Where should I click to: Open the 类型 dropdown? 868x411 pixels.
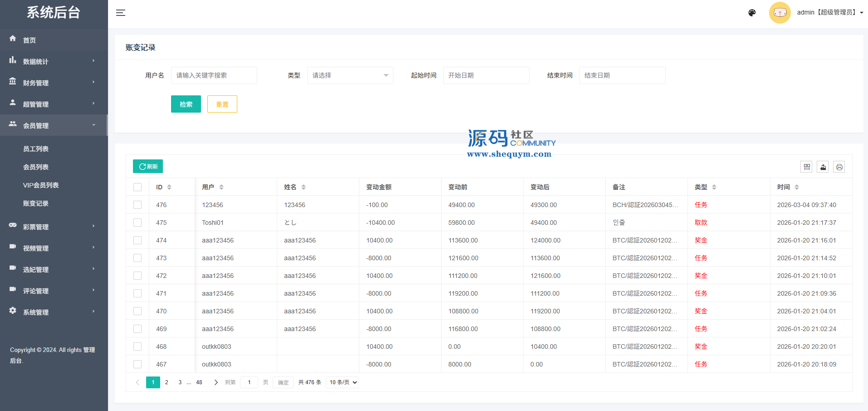coord(350,75)
